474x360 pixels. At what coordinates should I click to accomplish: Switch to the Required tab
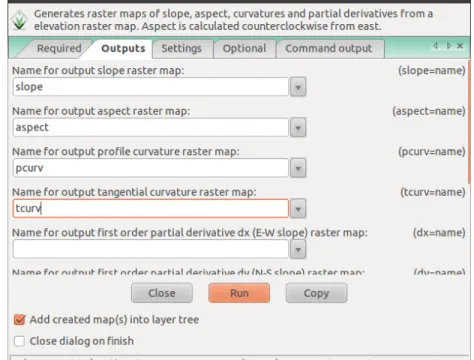click(x=59, y=48)
